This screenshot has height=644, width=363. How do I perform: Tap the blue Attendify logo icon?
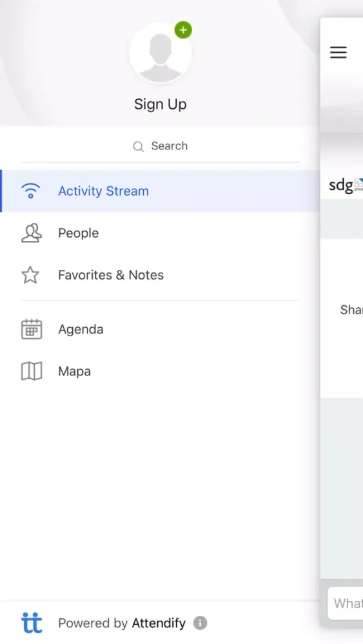coord(31,623)
